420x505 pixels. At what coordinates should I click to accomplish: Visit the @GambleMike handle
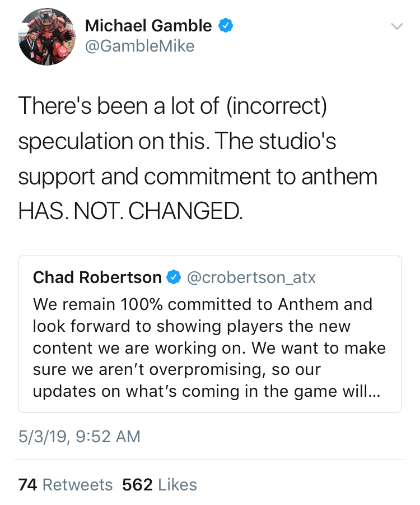[x=139, y=46]
